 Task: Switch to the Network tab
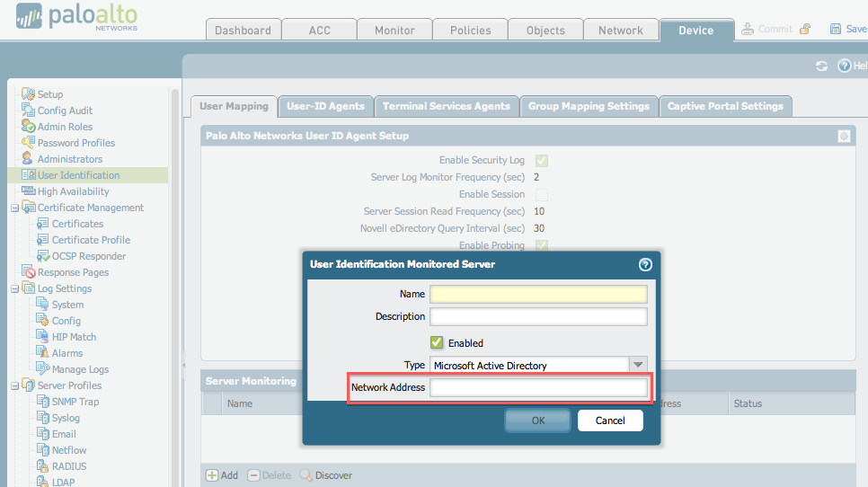(621, 30)
